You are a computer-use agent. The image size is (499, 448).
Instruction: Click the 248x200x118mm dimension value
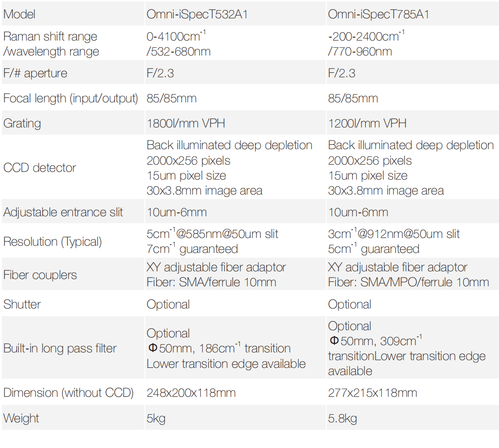tap(191, 393)
